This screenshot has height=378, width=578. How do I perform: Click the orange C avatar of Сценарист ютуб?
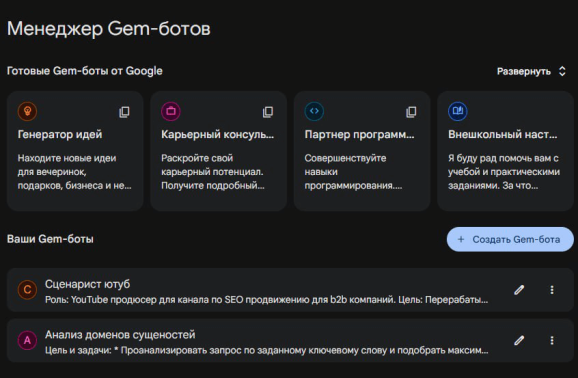pyautogui.click(x=27, y=290)
